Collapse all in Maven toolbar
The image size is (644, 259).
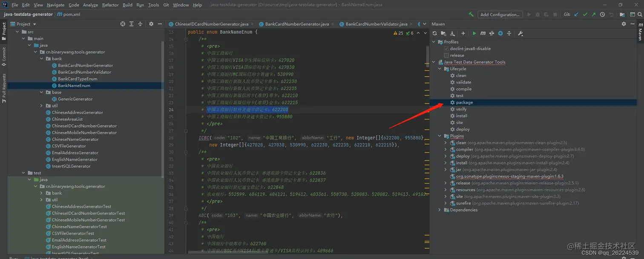(x=509, y=33)
